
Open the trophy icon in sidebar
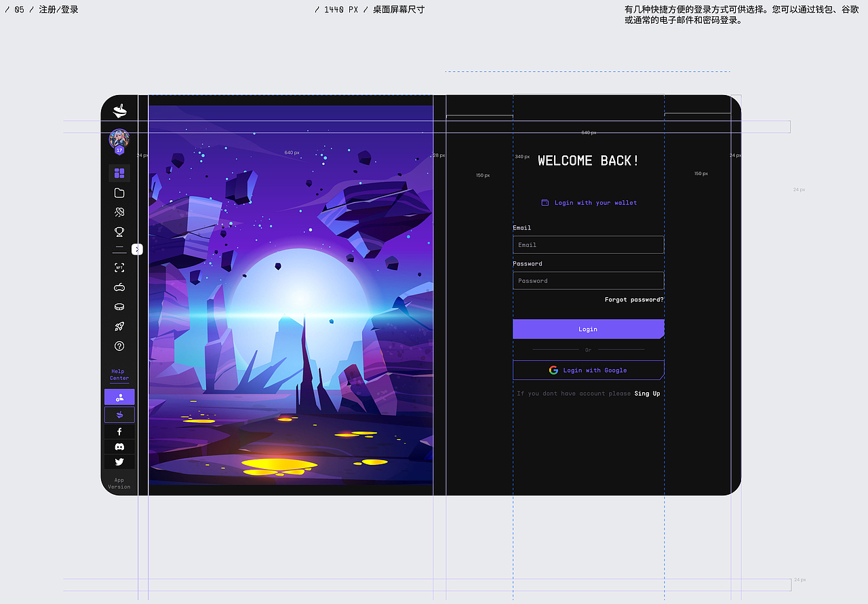click(x=119, y=232)
